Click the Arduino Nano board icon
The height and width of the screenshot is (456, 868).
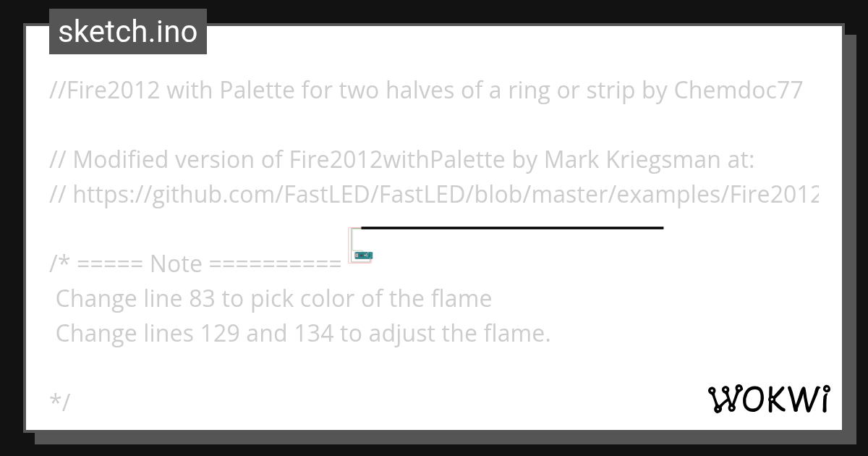364,255
